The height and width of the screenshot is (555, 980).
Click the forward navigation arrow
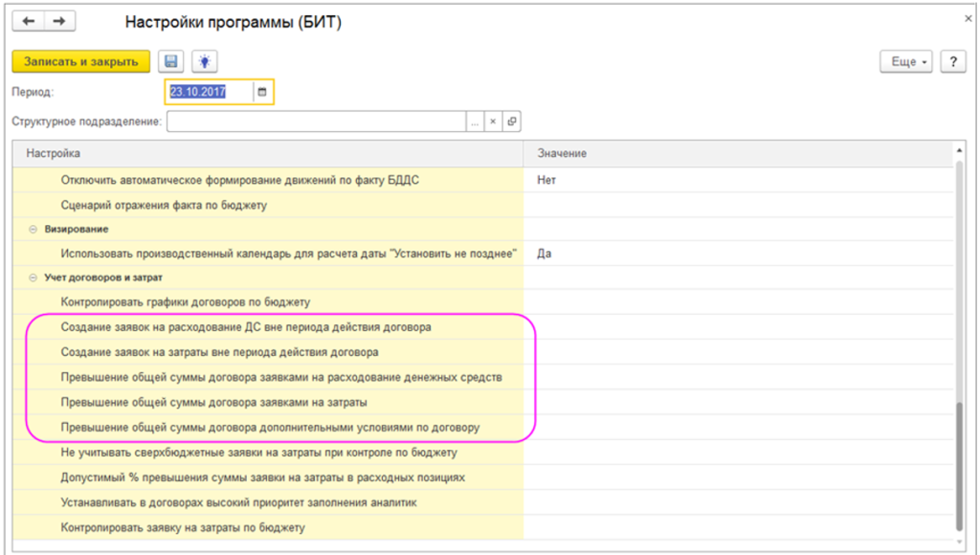tap(58, 21)
